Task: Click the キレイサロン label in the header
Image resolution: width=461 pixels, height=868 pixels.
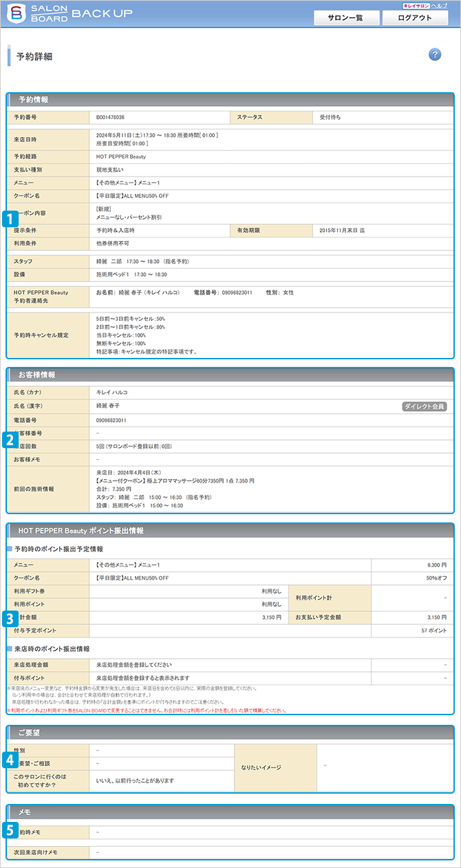Action: (x=416, y=5)
